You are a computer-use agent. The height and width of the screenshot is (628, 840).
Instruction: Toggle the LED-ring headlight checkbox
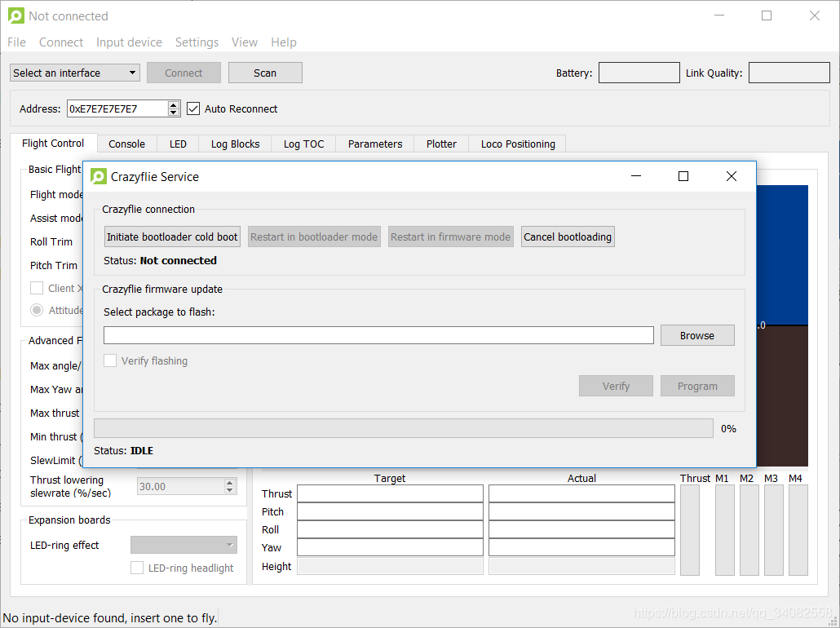137,568
